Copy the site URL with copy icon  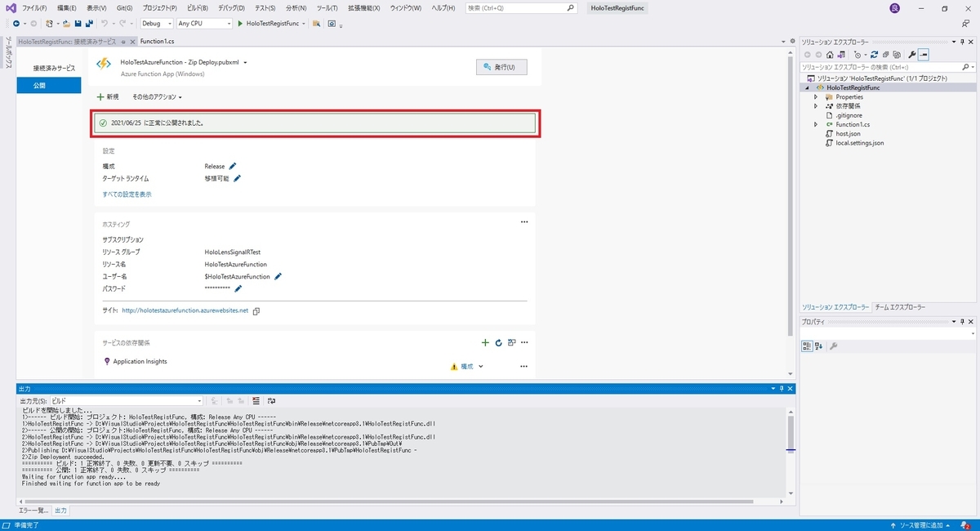coord(256,311)
